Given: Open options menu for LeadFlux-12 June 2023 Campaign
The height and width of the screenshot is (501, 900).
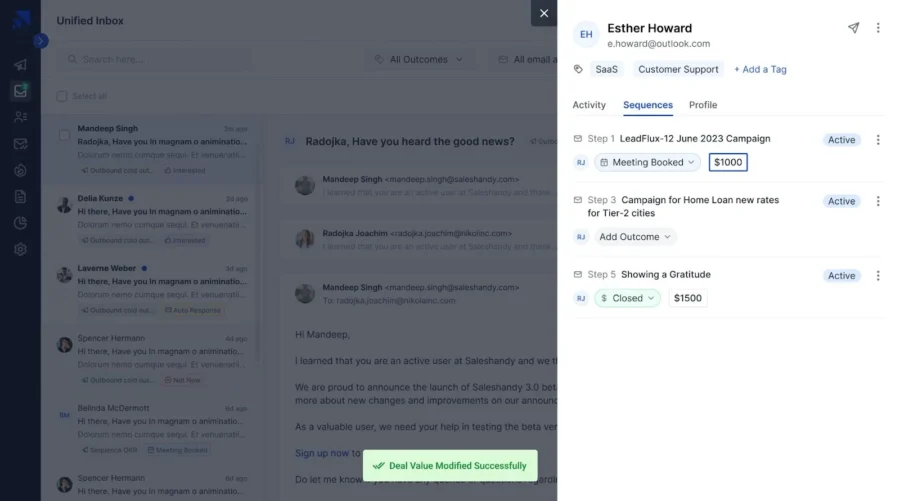Looking at the screenshot, I should pyautogui.click(x=878, y=140).
